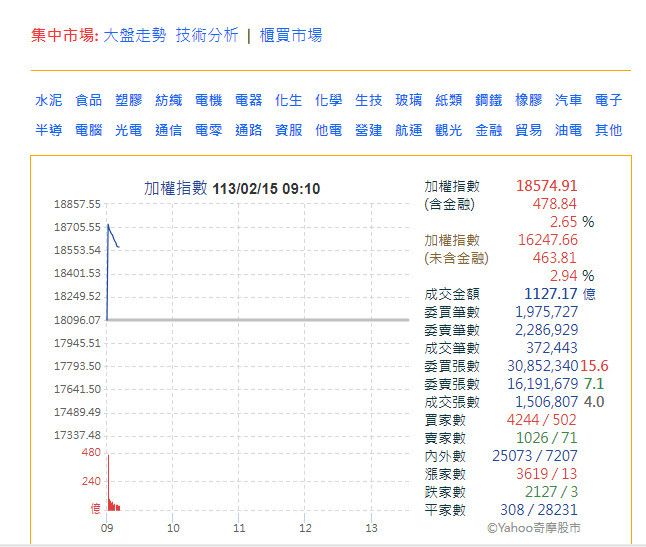646x547 pixels.
Task: Select the 化生 sector link
Action: pos(288,100)
